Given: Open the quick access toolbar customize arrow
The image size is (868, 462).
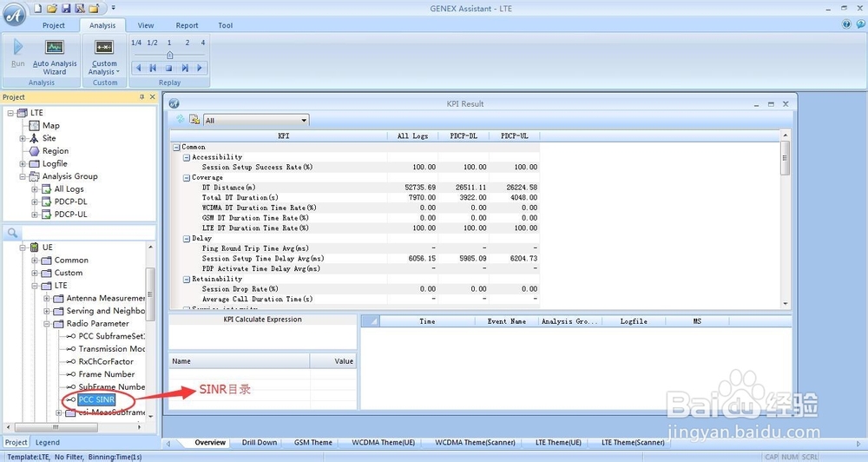Looking at the screenshot, I should [113, 9].
